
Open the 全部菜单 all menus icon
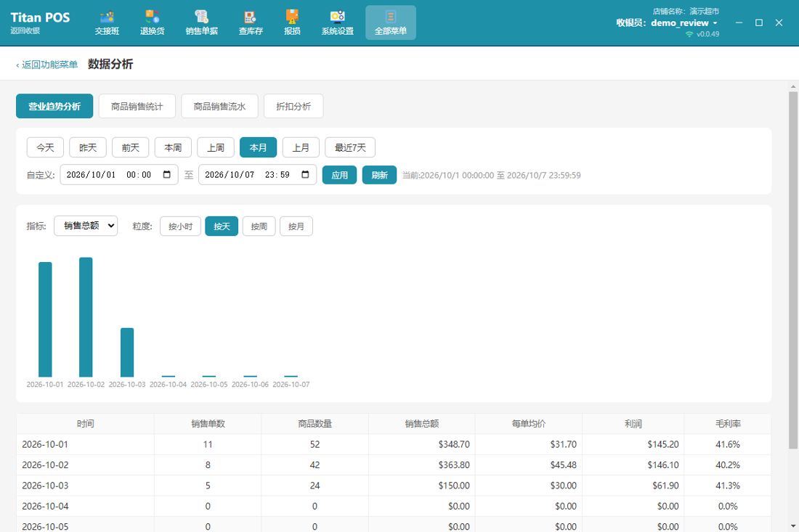coord(391,23)
